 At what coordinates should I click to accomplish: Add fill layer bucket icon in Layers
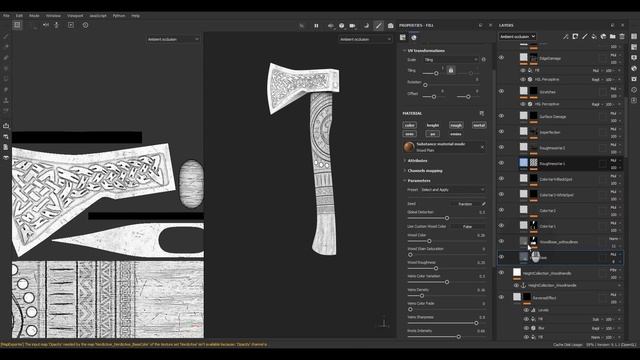pyautogui.click(x=594, y=37)
